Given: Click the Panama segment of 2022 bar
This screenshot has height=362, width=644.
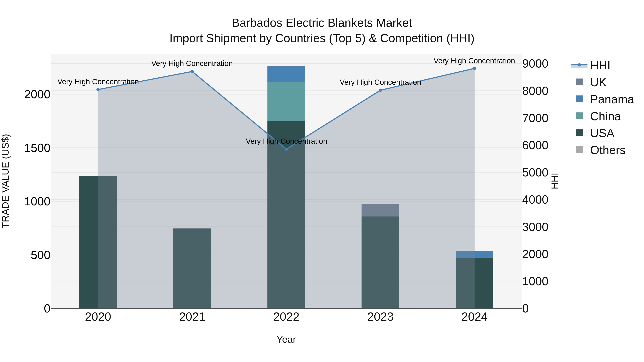Looking at the screenshot, I should (286, 74).
